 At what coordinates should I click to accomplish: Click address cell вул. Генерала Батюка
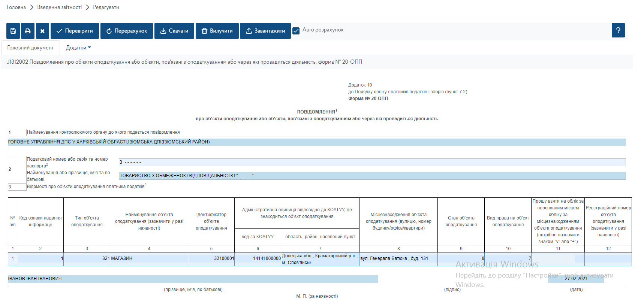click(x=398, y=259)
